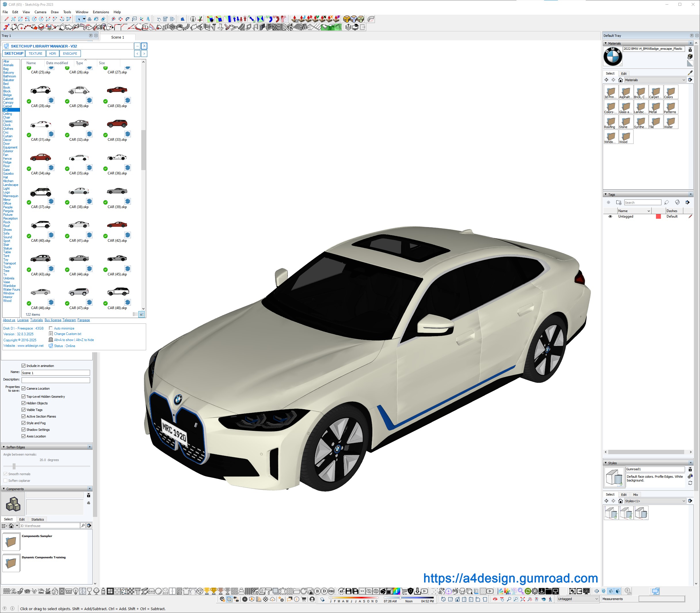
Task: Select the 3D Text tool
Action: click(148, 19)
